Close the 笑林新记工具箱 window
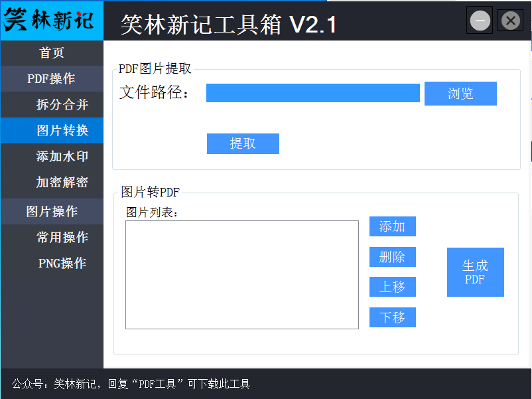The height and width of the screenshot is (399, 532). tap(510, 21)
